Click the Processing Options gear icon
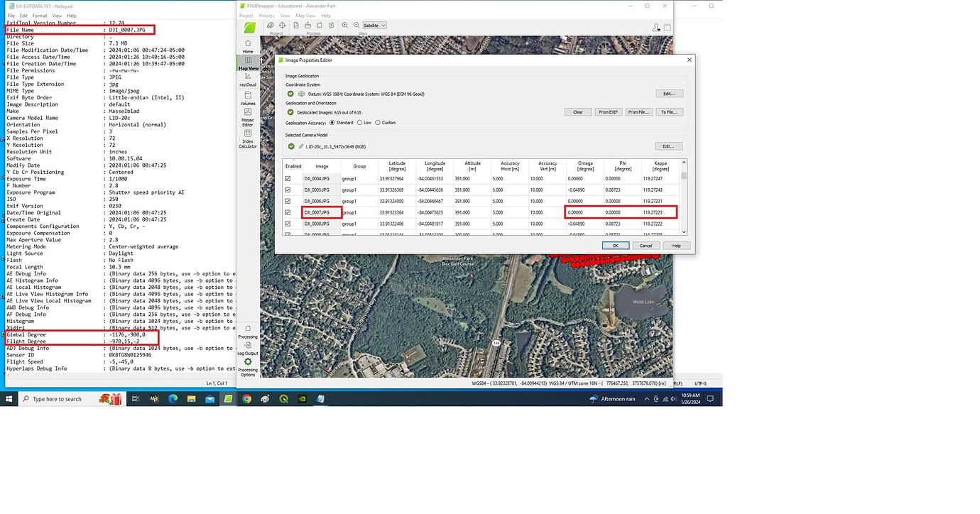This screenshot has width=980, height=514. (248, 362)
